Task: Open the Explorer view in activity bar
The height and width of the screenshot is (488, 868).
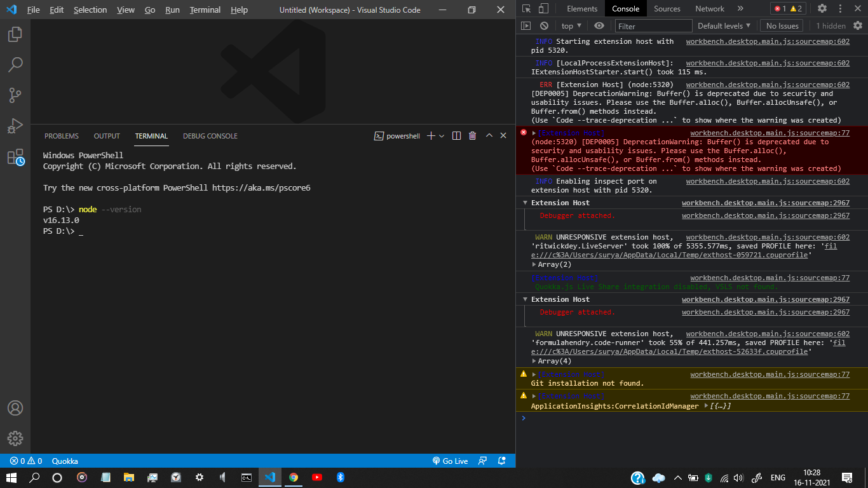Action: 15,34
